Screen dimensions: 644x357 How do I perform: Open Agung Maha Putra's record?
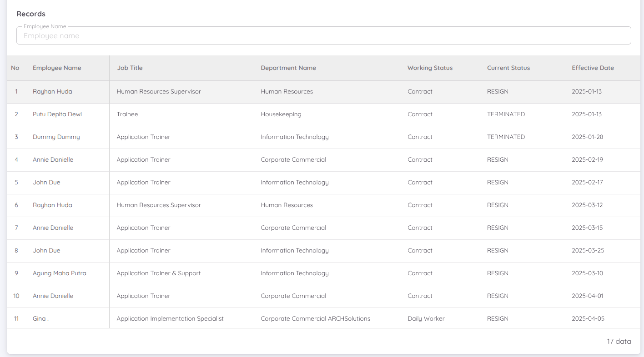[x=59, y=273]
